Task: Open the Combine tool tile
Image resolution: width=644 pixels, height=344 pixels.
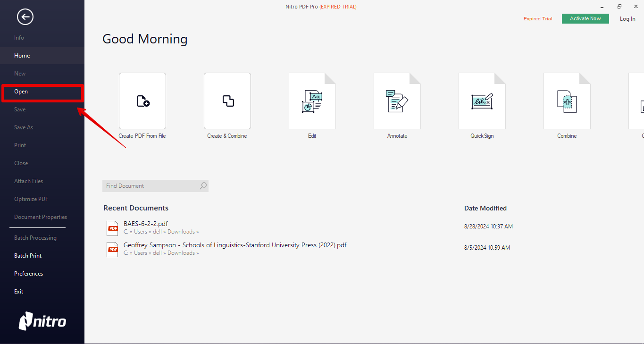Action: pos(567,101)
